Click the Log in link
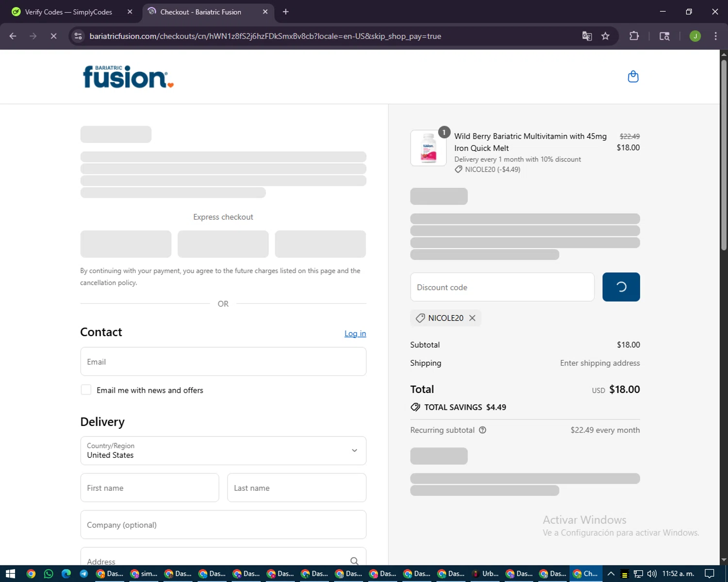The height and width of the screenshot is (582, 728). click(355, 334)
